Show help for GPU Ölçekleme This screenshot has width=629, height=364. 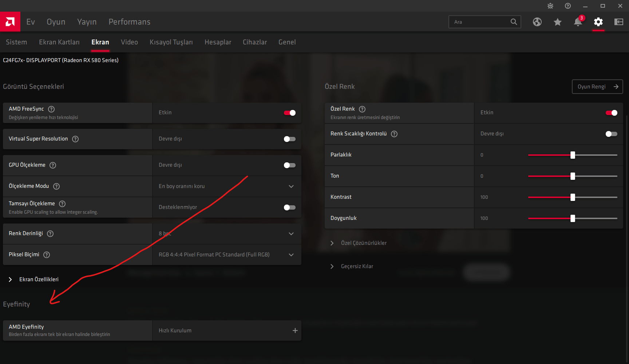(53, 165)
